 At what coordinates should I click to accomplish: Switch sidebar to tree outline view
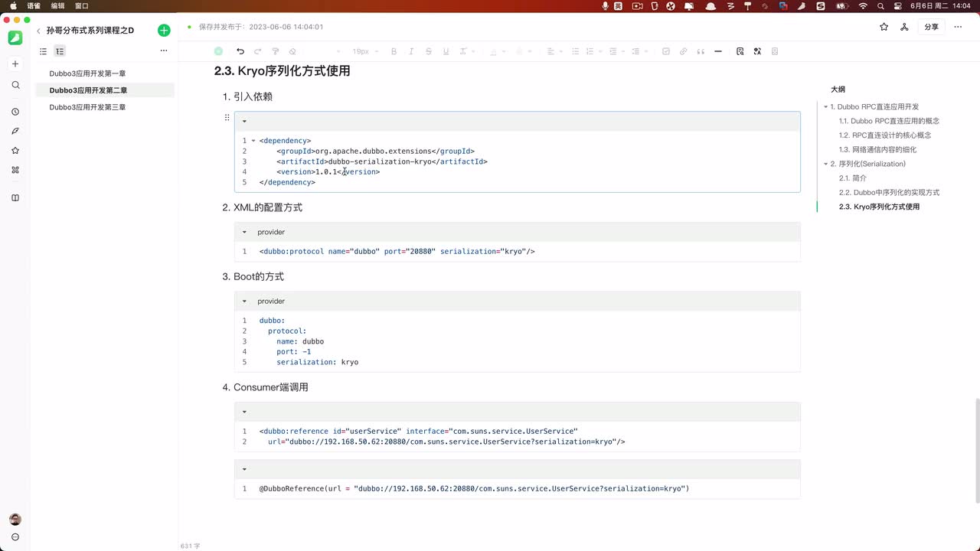pyautogui.click(x=60, y=51)
